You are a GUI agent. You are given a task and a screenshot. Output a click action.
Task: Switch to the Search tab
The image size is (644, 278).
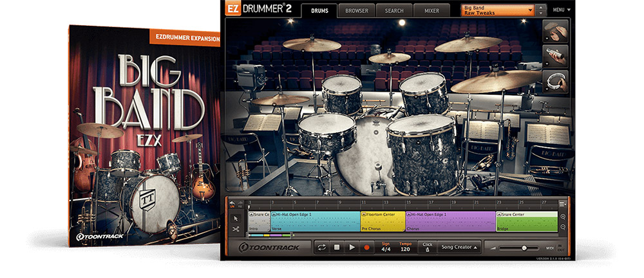394,11
